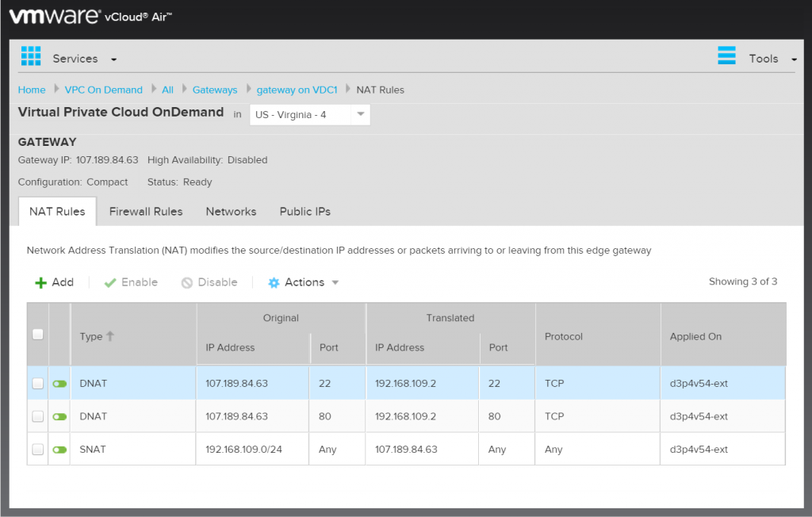812x517 pixels.
Task: Click the High Availability: Disabled text
Action: (207, 160)
